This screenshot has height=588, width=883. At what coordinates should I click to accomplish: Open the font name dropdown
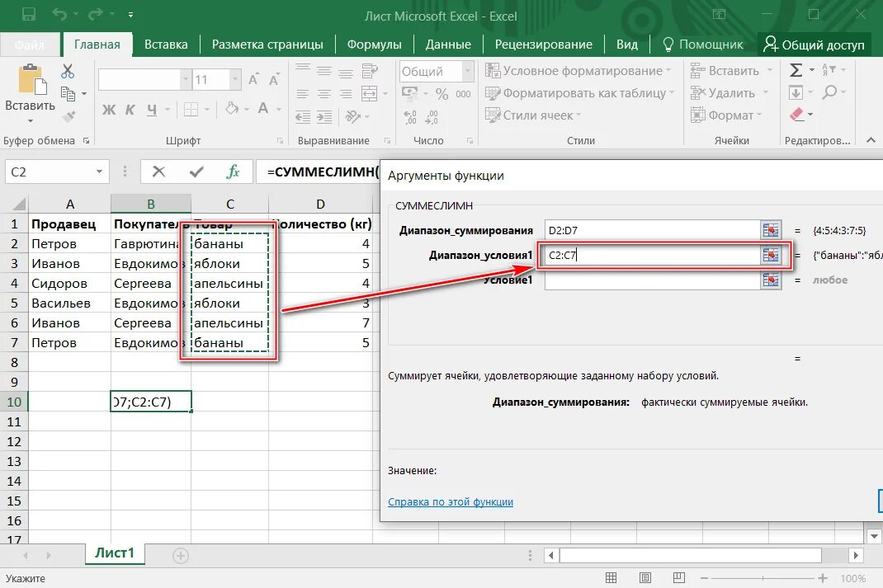coord(186,79)
